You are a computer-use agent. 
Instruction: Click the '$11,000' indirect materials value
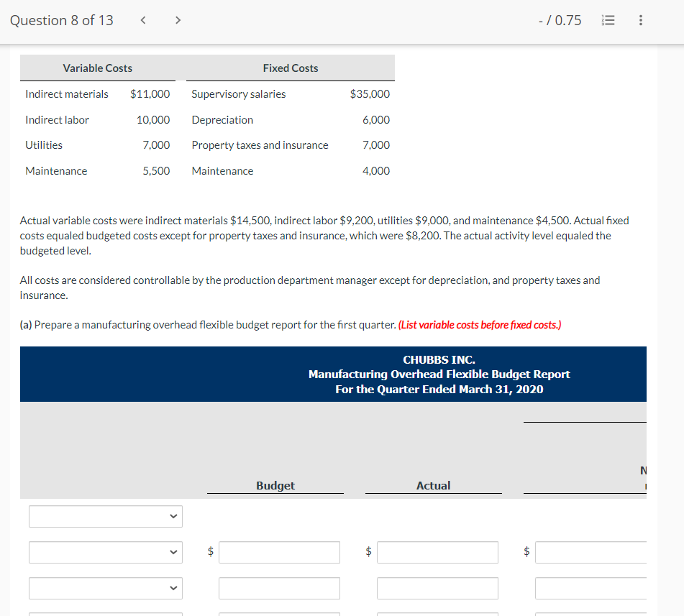click(150, 93)
